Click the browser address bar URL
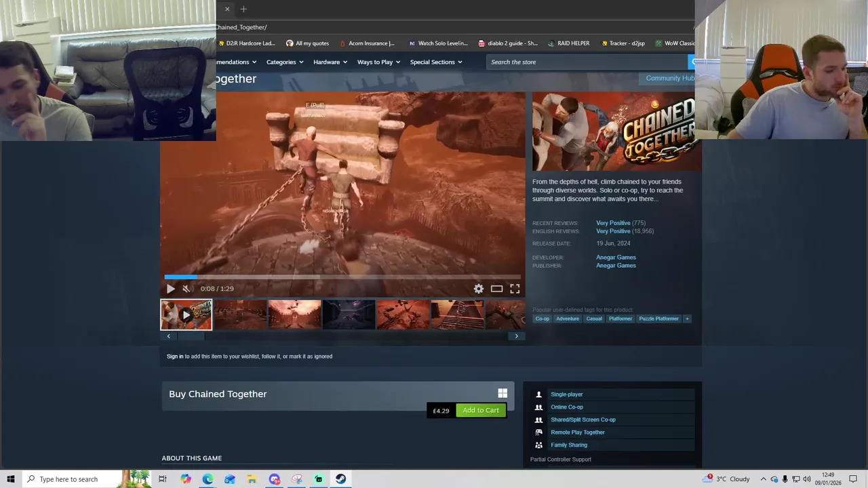868x488 pixels. click(x=242, y=27)
